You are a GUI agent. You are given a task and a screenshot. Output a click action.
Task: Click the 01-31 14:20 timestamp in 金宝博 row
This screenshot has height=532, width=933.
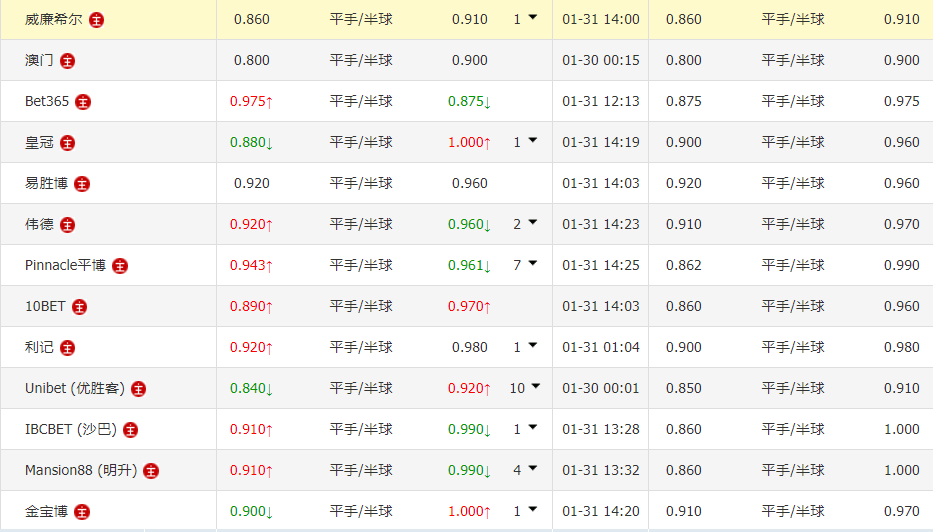coord(600,511)
